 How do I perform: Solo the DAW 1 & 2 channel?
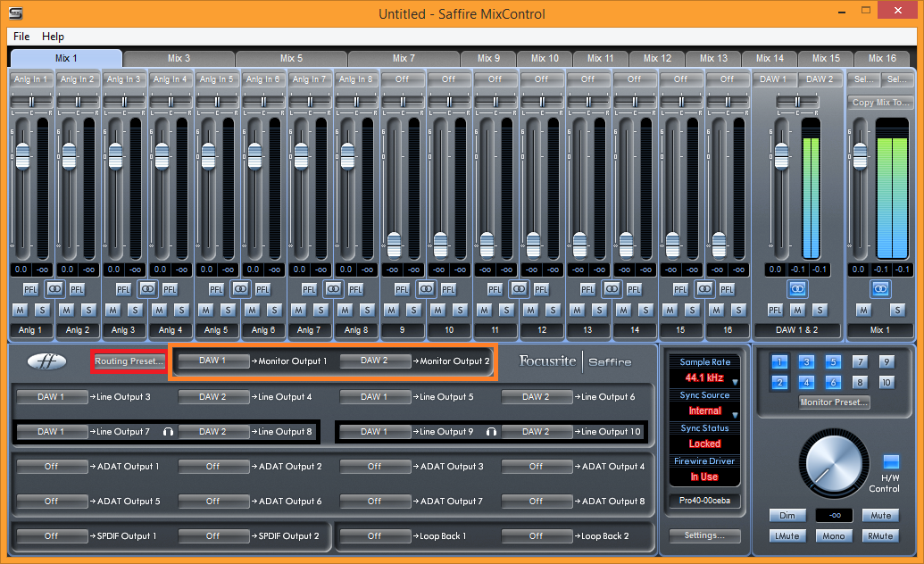point(820,310)
